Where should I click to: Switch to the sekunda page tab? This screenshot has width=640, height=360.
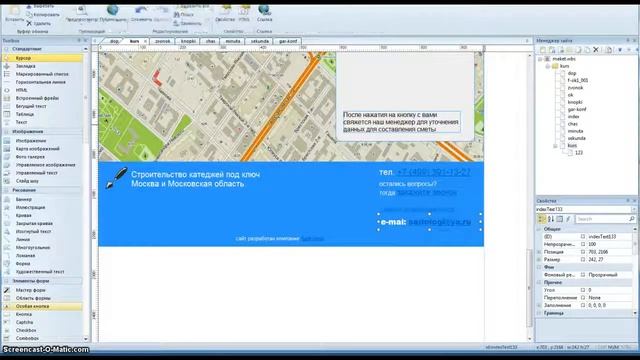click(x=260, y=41)
